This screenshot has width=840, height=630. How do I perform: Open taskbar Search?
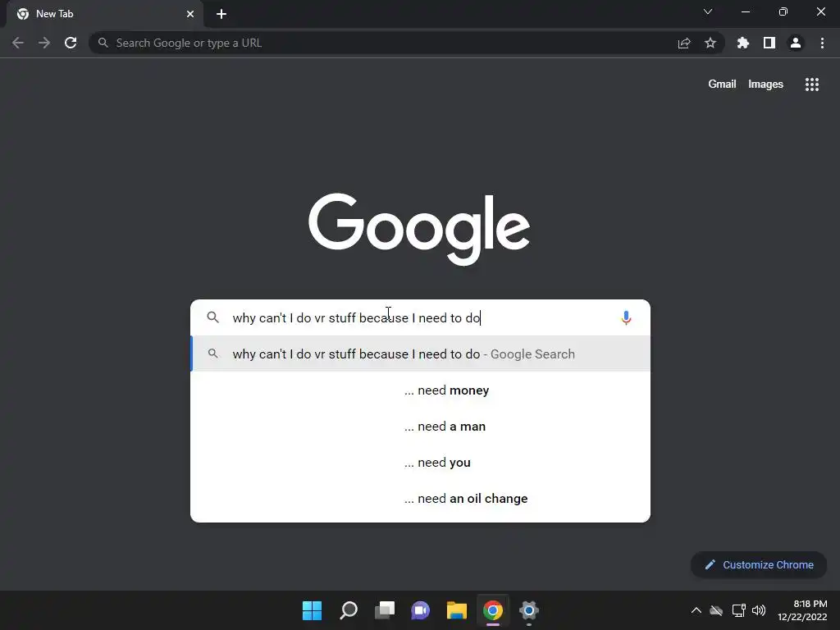coord(349,610)
